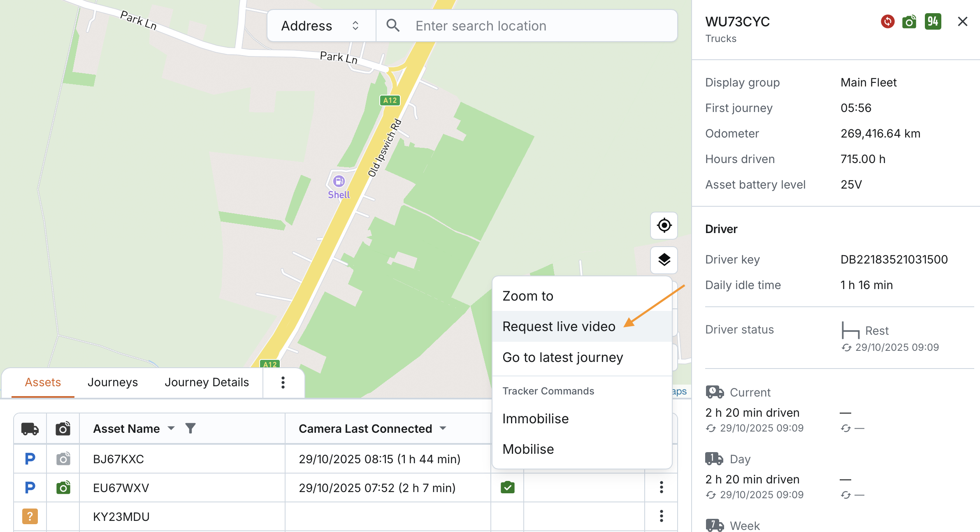Click camera column header icon
This screenshot has width=980, height=532.
point(63,429)
